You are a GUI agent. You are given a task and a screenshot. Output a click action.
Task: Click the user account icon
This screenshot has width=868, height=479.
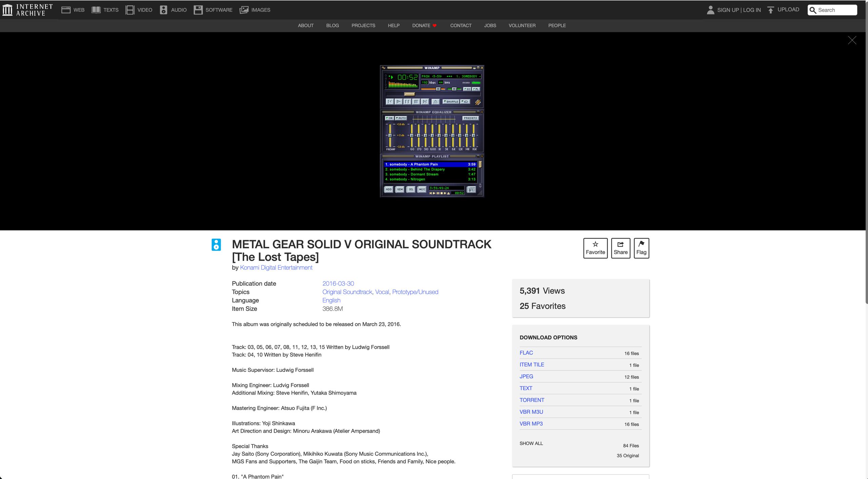710,10
